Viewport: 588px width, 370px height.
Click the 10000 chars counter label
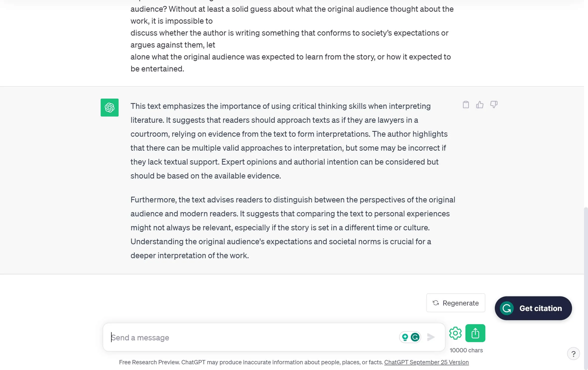466,350
